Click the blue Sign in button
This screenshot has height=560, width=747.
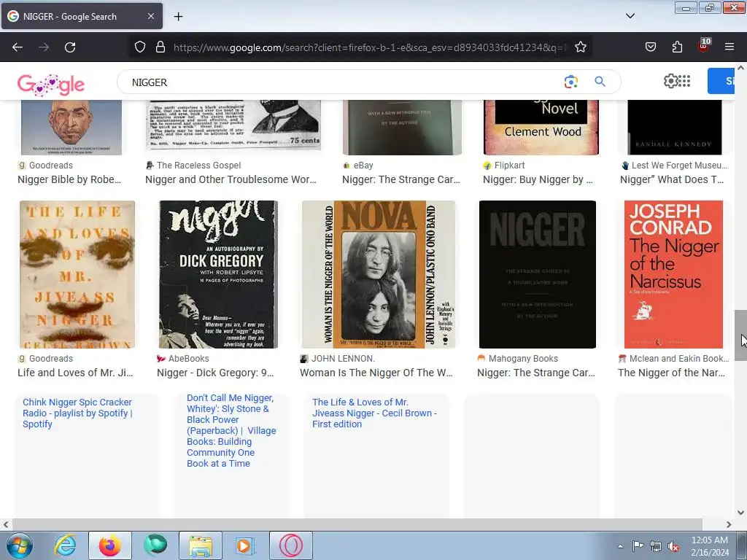point(721,81)
